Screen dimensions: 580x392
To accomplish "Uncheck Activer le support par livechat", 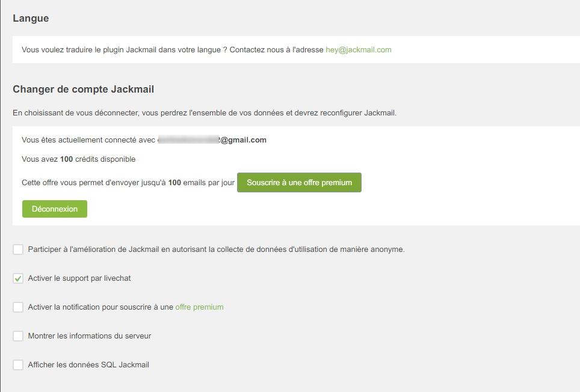I will [18, 278].
